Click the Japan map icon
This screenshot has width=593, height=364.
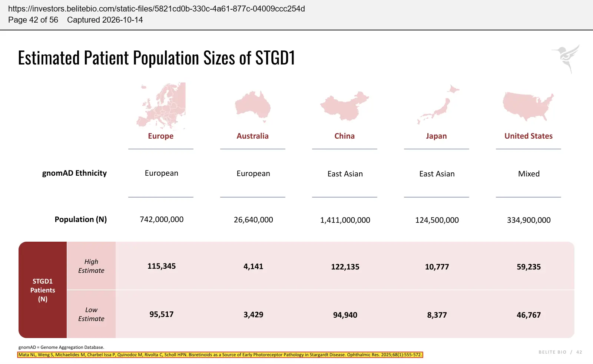click(x=438, y=104)
